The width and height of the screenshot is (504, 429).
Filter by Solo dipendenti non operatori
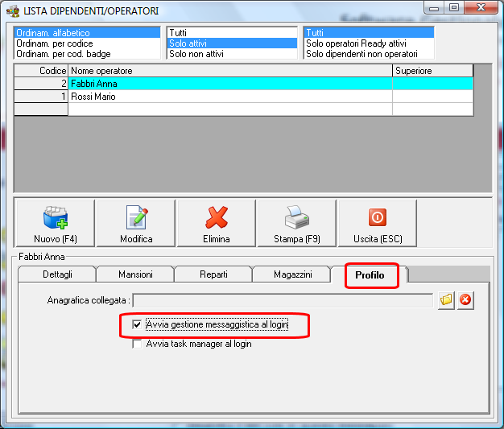pos(369,54)
